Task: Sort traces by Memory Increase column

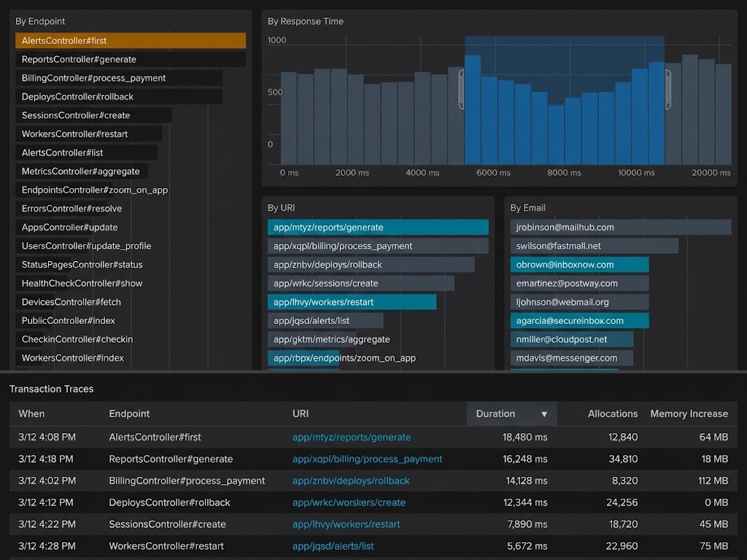Action: (x=689, y=414)
